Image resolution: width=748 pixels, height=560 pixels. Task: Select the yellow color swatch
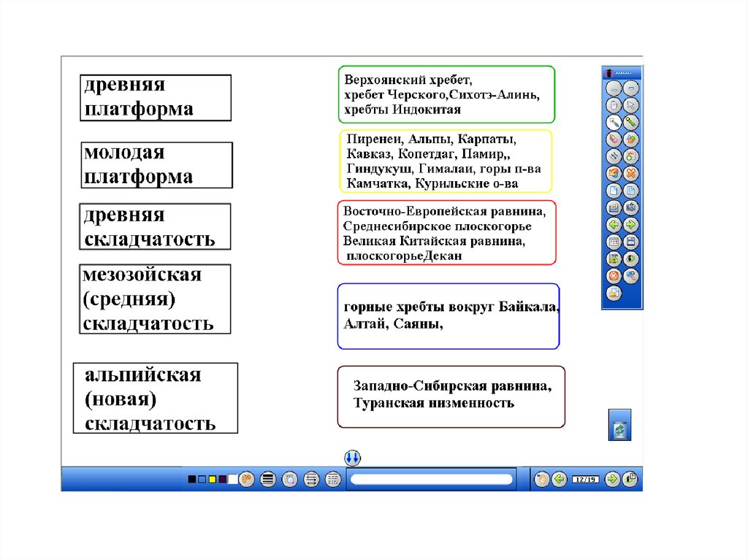tap(213, 479)
